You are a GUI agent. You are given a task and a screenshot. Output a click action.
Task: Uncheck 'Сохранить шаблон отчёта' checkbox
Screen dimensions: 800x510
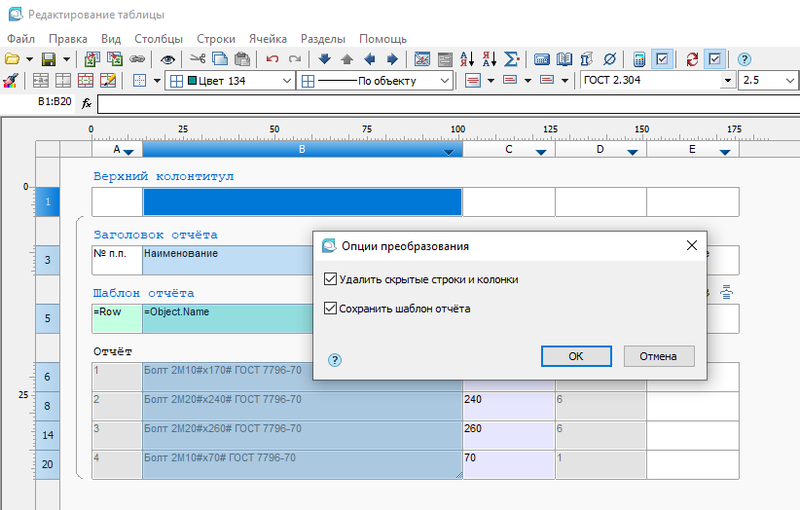330,308
